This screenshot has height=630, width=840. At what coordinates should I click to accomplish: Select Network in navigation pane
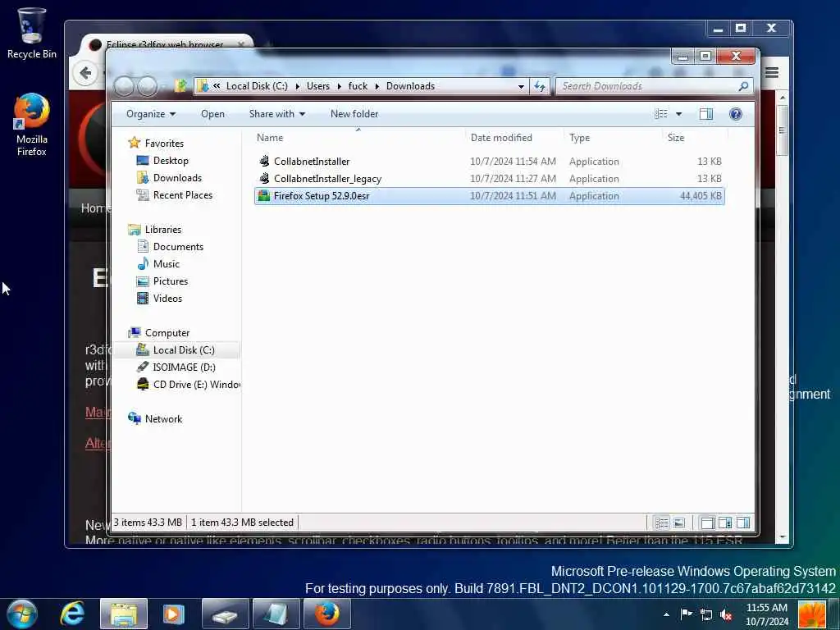coord(163,419)
